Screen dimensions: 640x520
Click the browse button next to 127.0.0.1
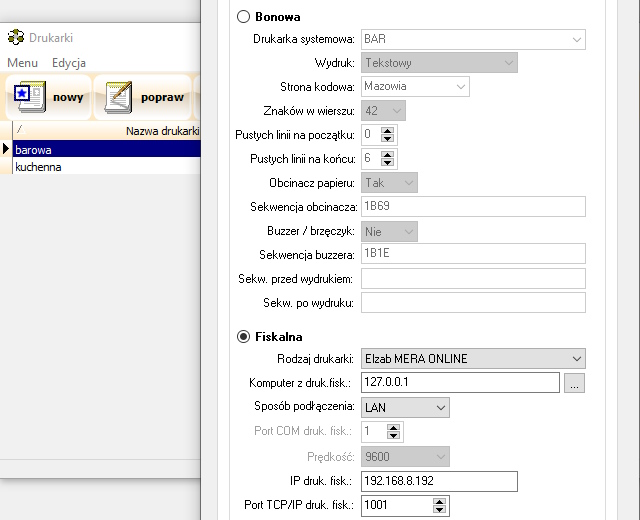(574, 382)
